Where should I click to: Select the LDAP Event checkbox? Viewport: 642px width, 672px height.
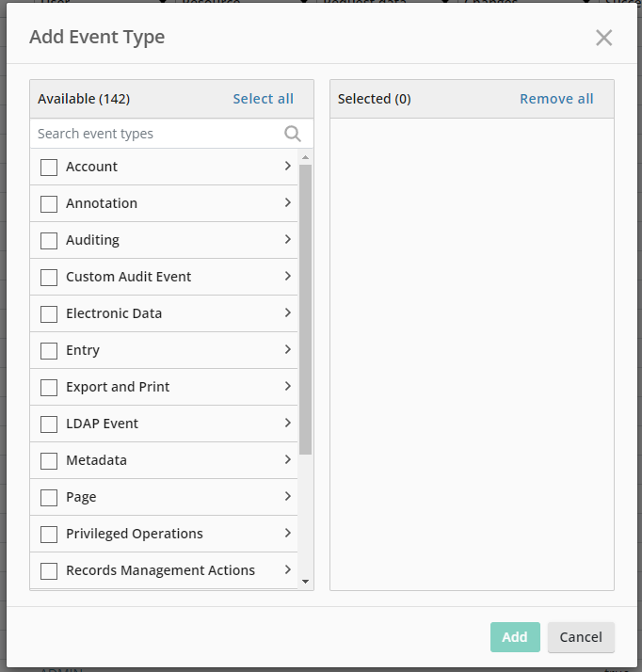click(49, 424)
